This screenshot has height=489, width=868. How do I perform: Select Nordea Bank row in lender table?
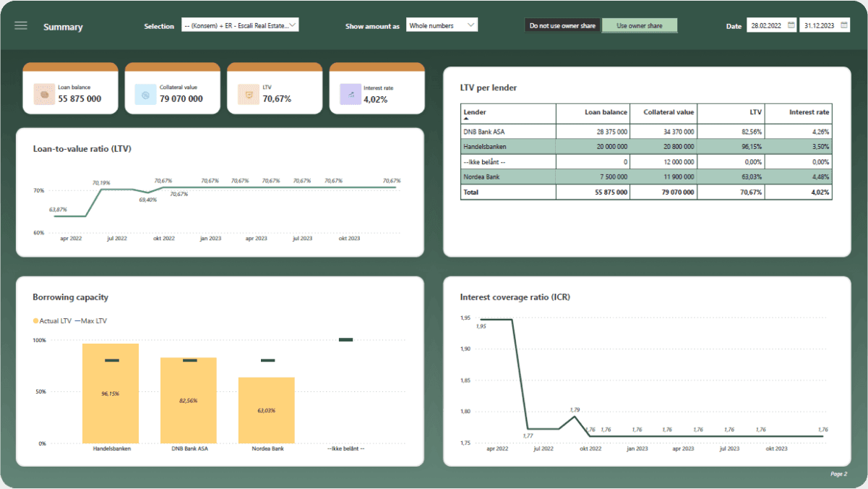[646, 177]
